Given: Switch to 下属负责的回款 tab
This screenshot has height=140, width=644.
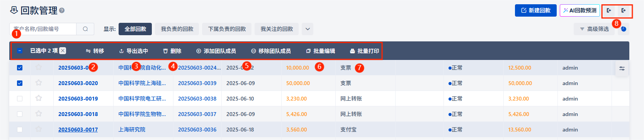Looking at the screenshot, I should coord(227,29).
